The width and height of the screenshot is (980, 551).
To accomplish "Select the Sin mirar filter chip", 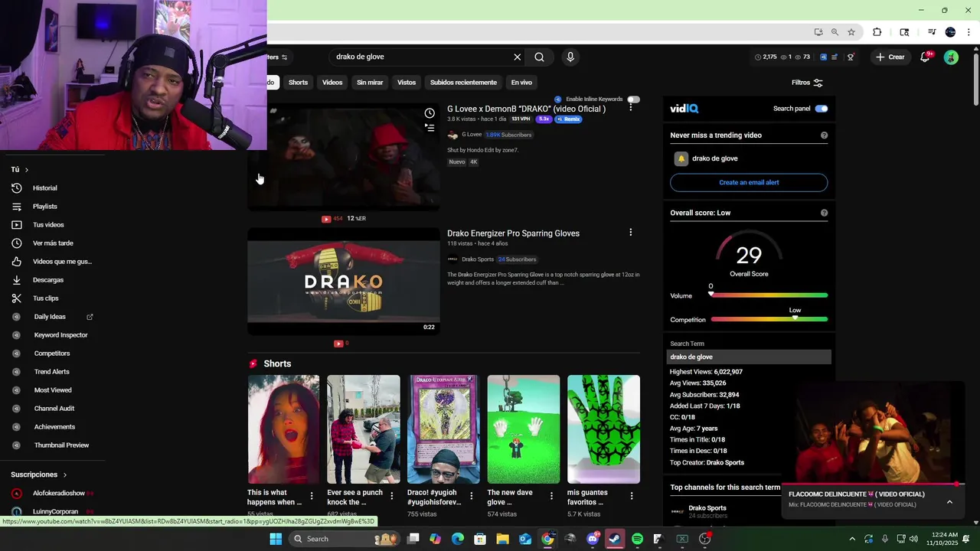I will [x=370, y=83].
